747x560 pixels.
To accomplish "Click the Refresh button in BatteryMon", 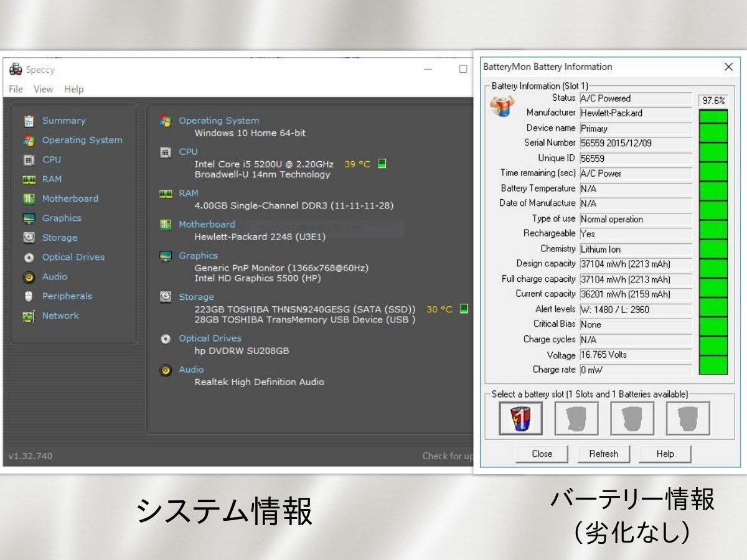I will click(604, 454).
